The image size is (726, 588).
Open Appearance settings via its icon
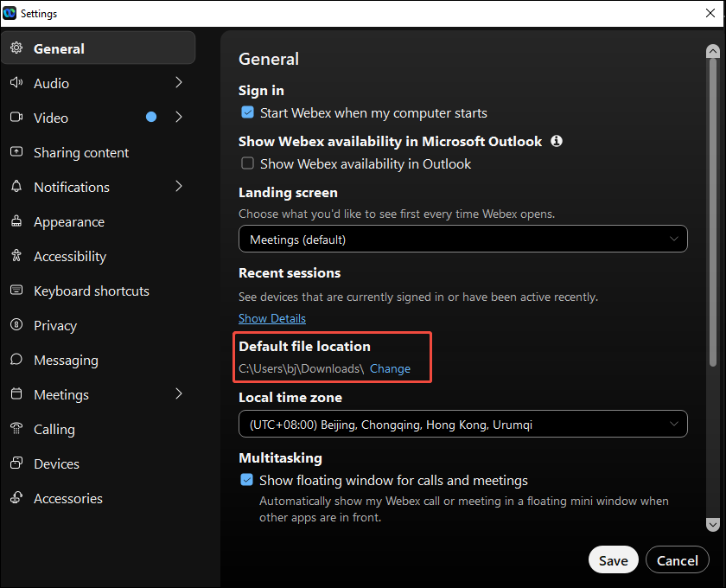(x=16, y=221)
